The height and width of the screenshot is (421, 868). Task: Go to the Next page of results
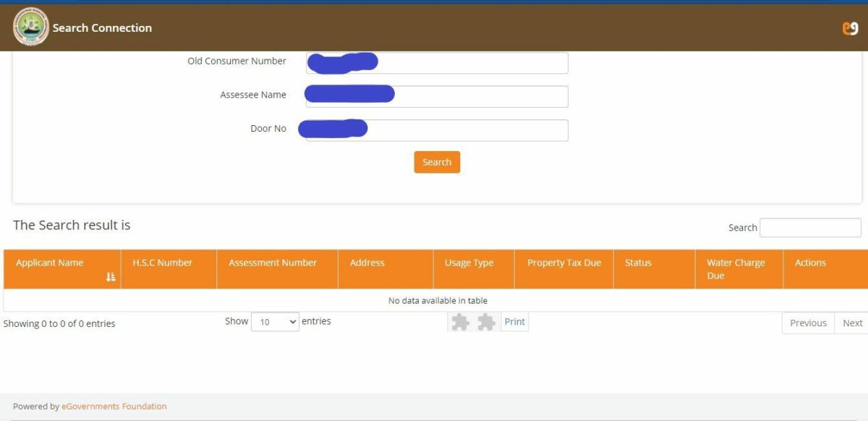click(852, 323)
